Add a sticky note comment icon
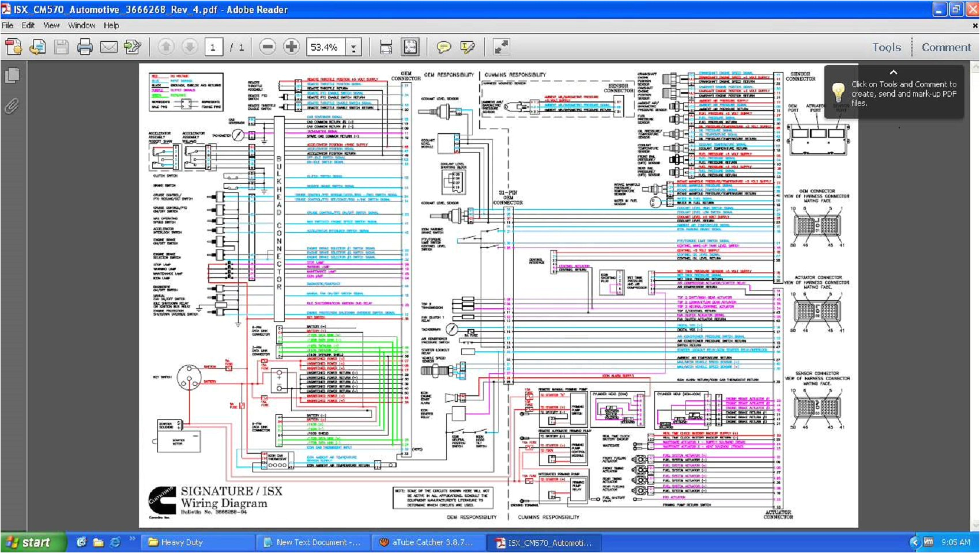The height and width of the screenshot is (553, 980). [x=444, y=47]
